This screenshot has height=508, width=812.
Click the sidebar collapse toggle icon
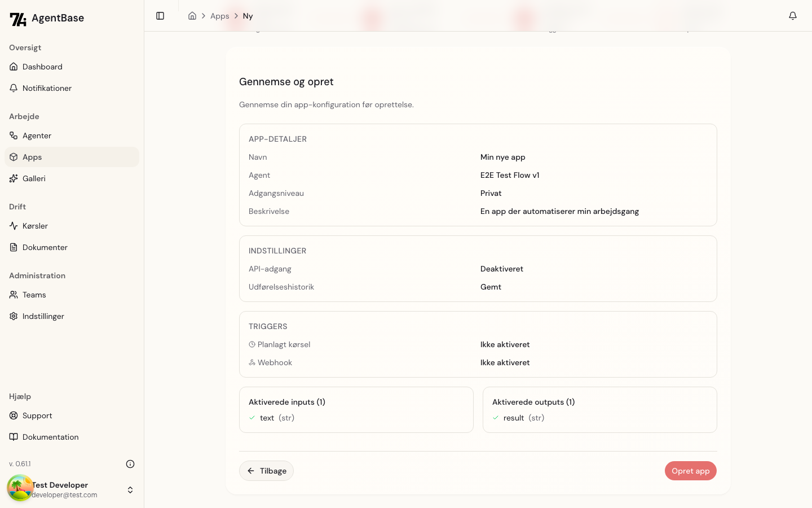click(x=160, y=16)
